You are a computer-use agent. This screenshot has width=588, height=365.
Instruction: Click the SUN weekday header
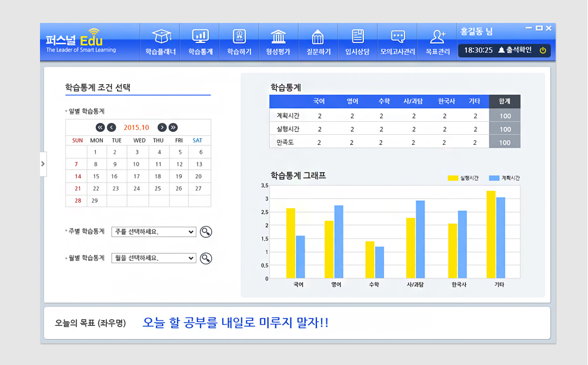point(77,141)
